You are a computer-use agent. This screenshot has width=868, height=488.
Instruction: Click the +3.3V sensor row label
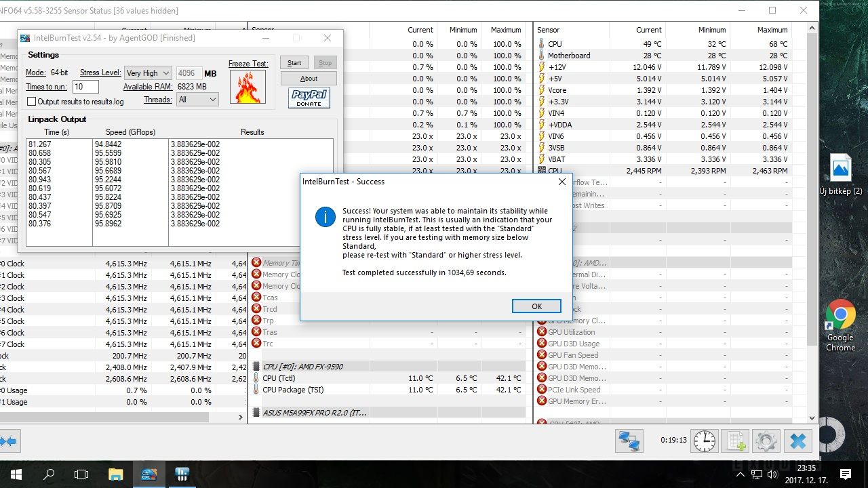click(x=560, y=102)
